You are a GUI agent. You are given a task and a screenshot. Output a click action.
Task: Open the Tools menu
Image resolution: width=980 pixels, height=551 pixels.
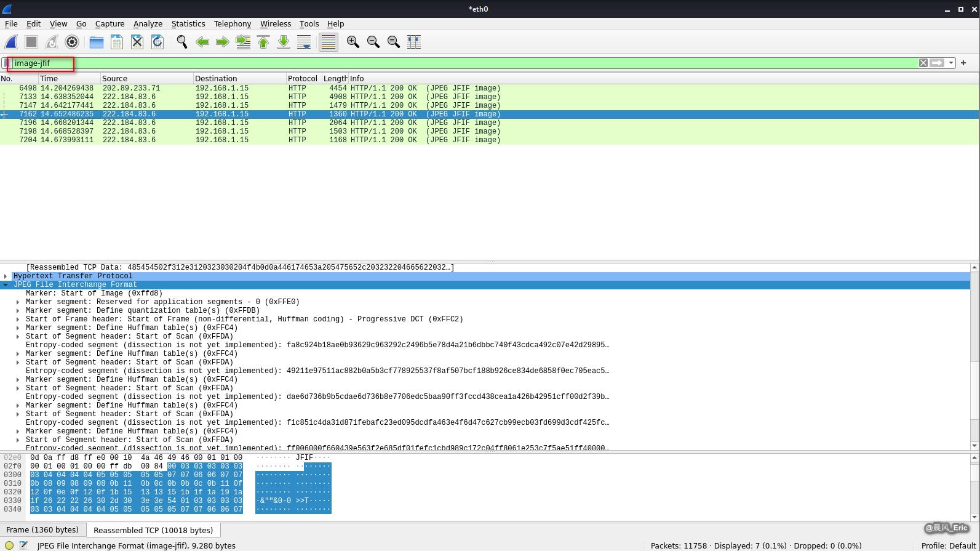coord(309,23)
